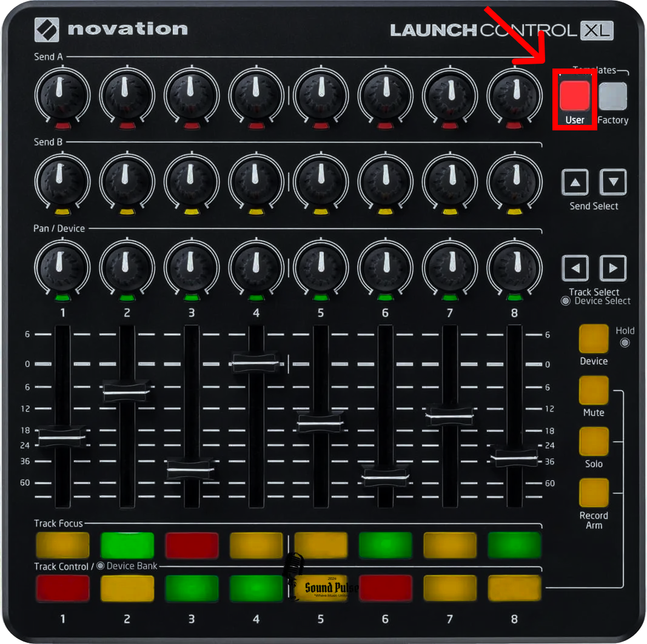Click the Pan/Device knob for channel 8
Screen dimensions: 647x644
[515, 268]
